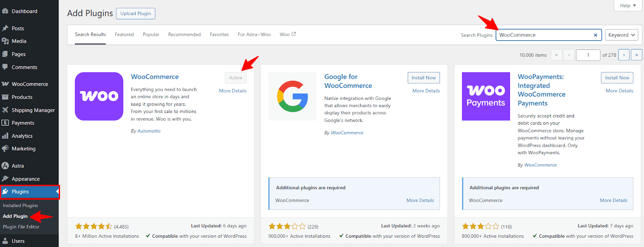This screenshot has width=644, height=247.
Task: Open WooCommerce author link on Google card
Action: click(347, 133)
